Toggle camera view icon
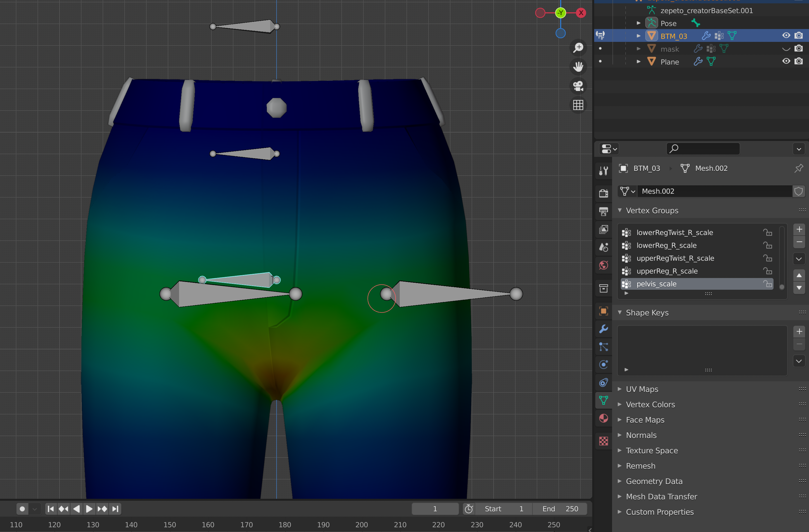This screenshot has height=532, width=809. (x=578, y=86)
